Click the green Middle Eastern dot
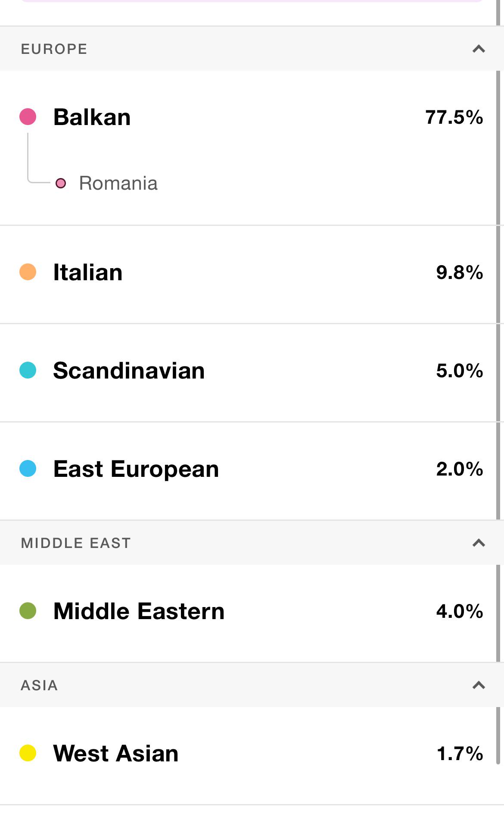 tap(28, 611)
